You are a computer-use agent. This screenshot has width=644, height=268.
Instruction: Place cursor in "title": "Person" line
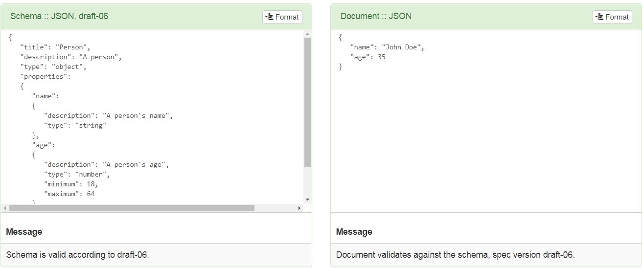(x=55, y=47)
